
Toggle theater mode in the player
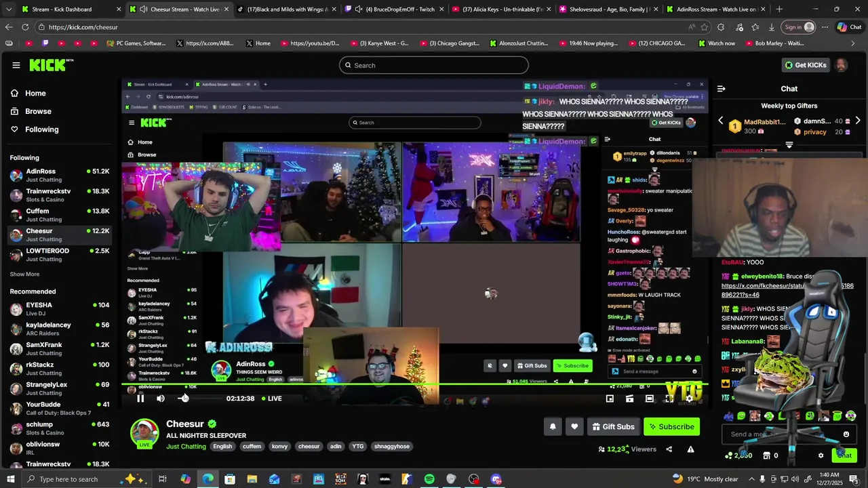click(x=650, y=399)
